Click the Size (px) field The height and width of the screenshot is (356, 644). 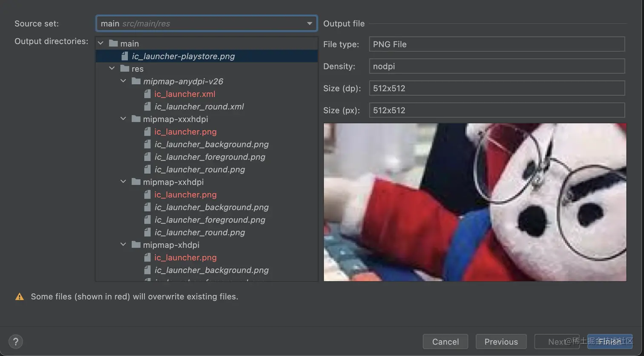tap(497, 110)
